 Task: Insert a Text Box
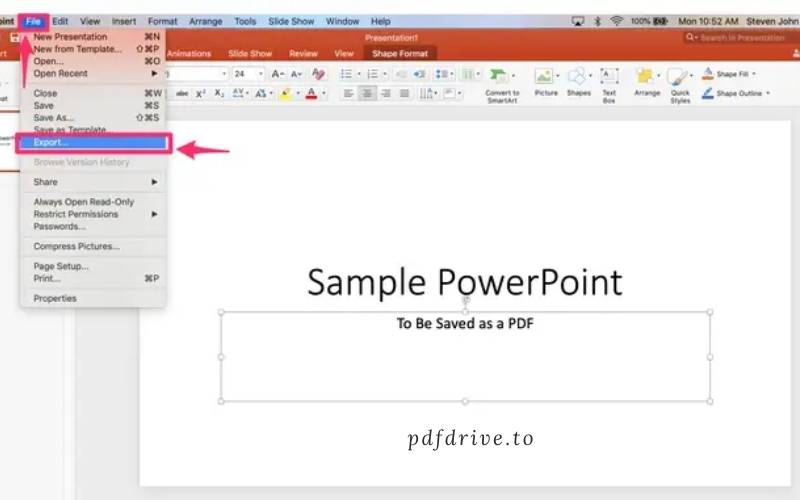point(609,85)
